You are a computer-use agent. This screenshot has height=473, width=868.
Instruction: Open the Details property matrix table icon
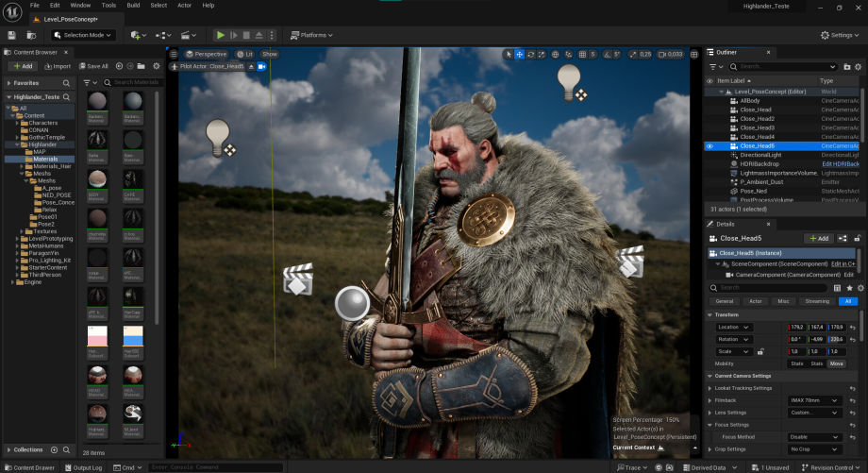837,288
